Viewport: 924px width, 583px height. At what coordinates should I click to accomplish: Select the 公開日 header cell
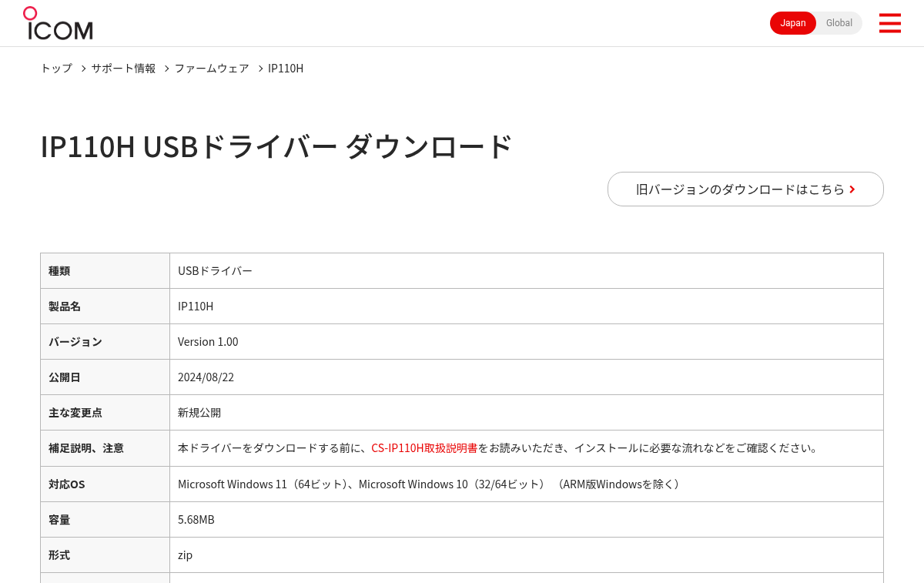coord(105,377)
